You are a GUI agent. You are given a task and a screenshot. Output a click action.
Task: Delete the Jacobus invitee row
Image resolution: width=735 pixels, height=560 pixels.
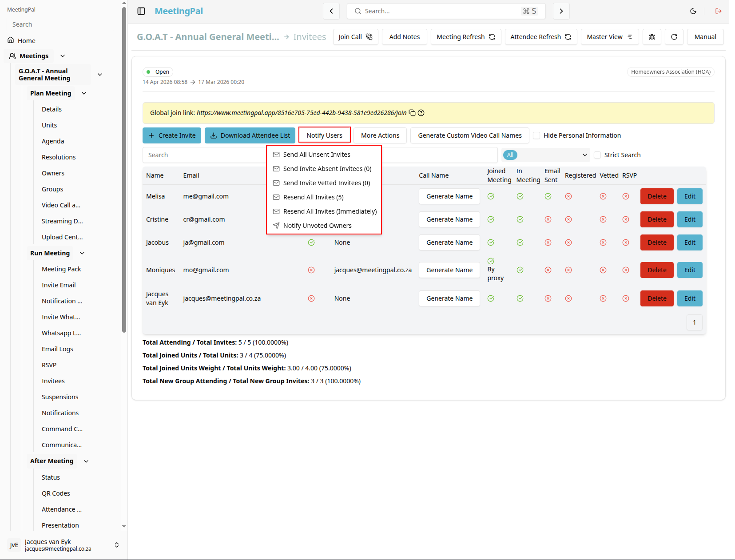[657, 242]
